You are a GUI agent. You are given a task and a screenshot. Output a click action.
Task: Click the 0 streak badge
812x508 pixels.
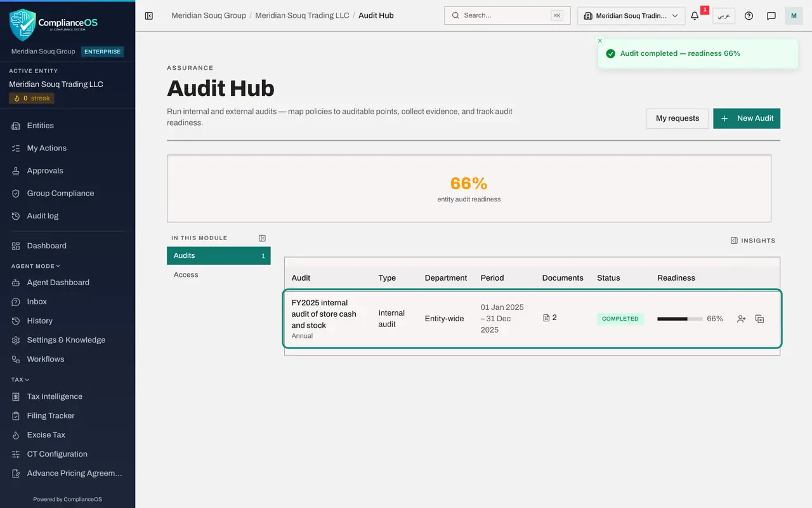coord(32,98)
